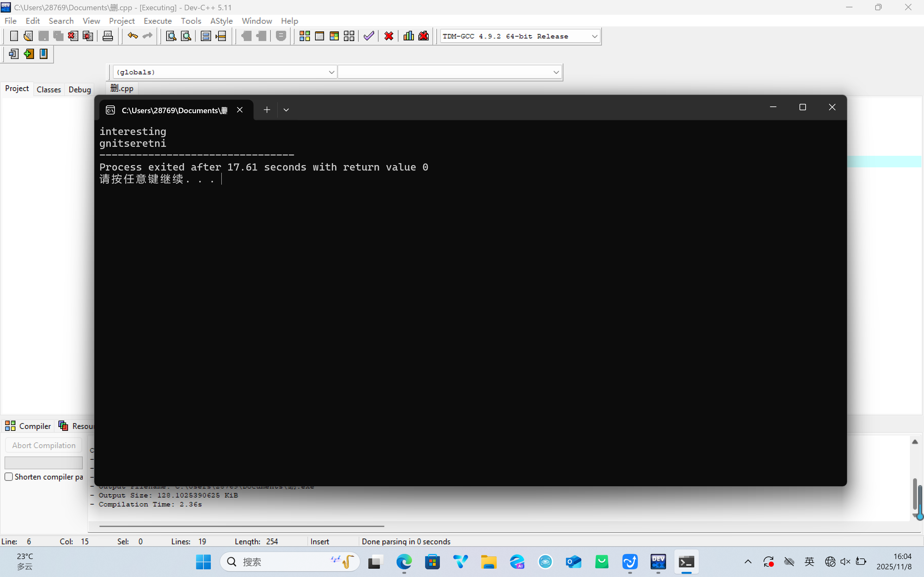Expand the terminal new-tab chevron menu
The height and width of the screenshot is (577, 924).
286,110
